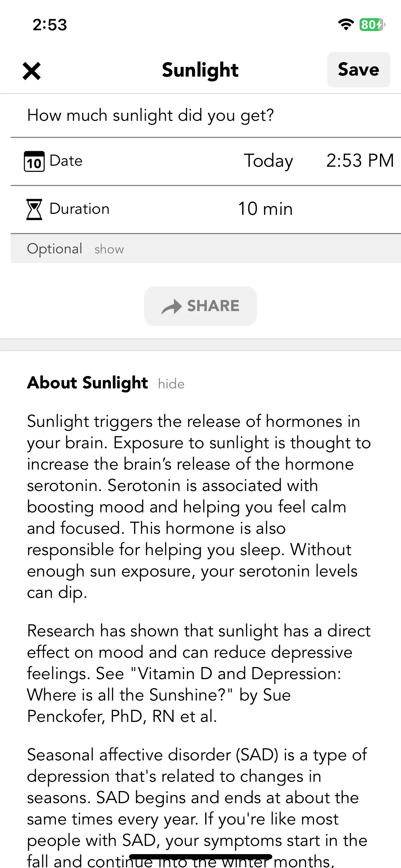Edit the 10 min duration value

(265, 209)
